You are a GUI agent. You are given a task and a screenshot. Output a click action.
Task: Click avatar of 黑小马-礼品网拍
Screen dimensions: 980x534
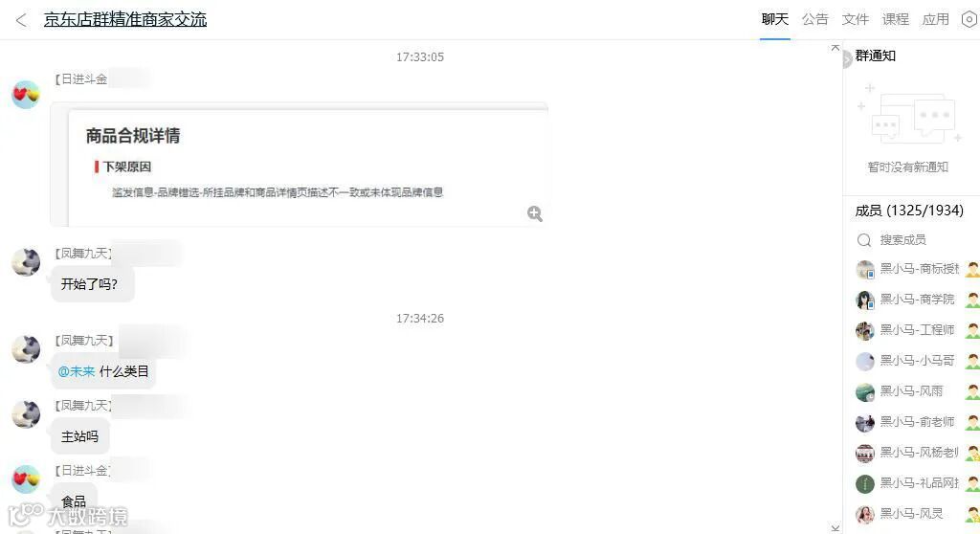coord(865,484)
